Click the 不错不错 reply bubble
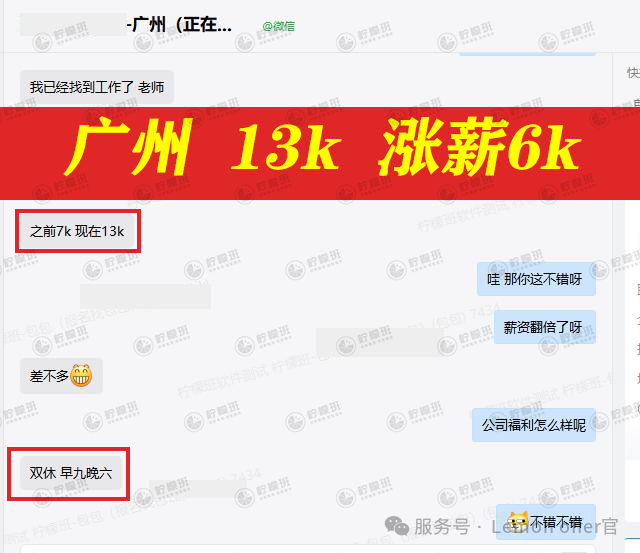The image size is (640, 553). point(546,522)
